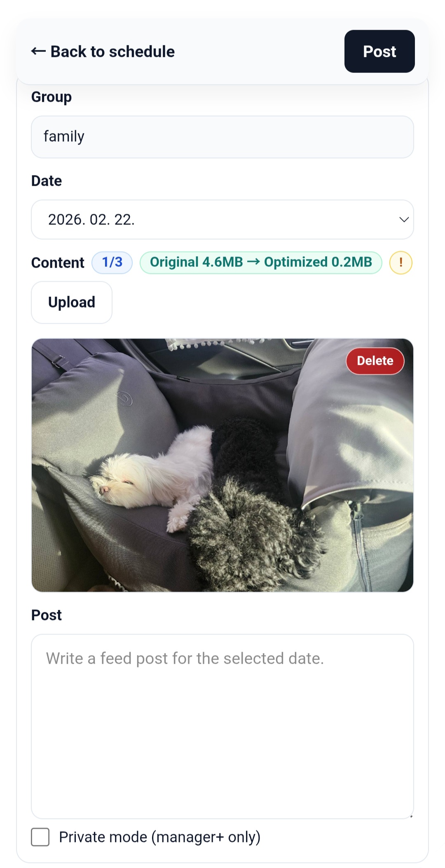Screen dimensions: 445x868
Task: Click the back arrow icon
Action: [x=38, y=51]
